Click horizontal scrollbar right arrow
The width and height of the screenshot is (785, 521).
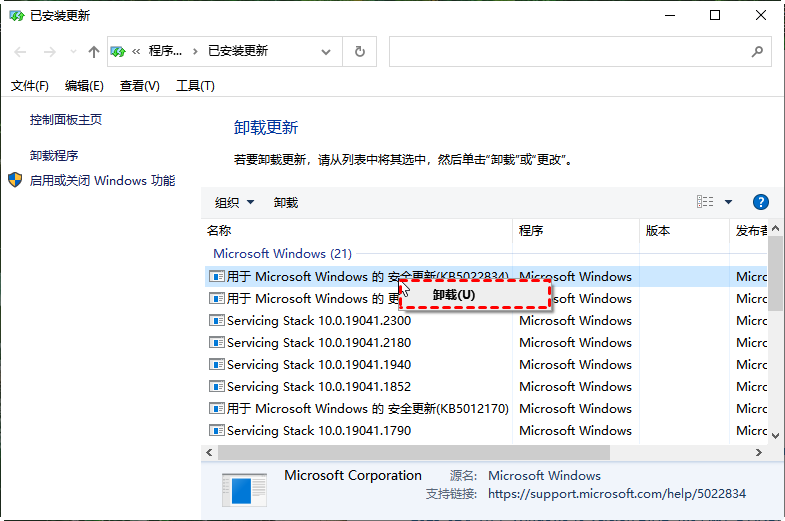click(x=758, y=452)
